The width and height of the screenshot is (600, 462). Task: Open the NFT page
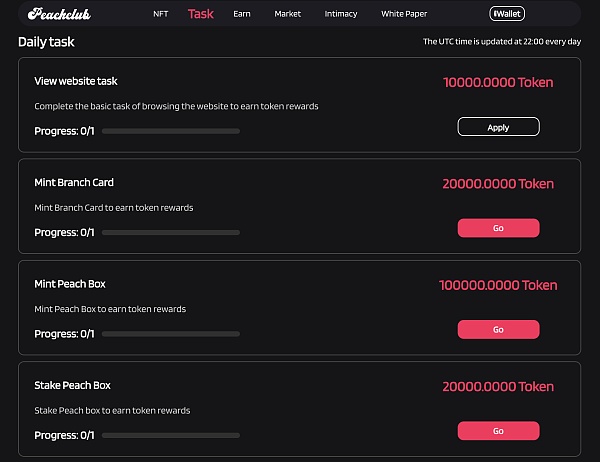coord(160,14)
